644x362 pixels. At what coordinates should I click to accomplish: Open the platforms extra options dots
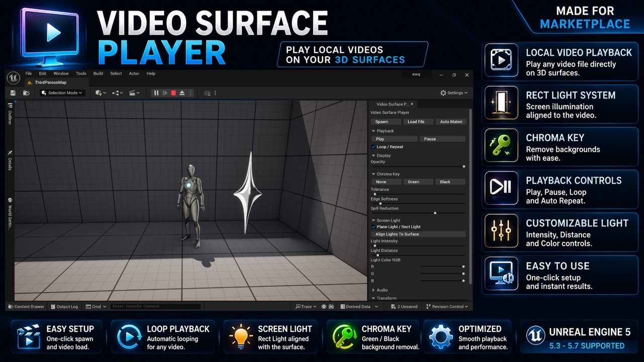coord(215,93)
